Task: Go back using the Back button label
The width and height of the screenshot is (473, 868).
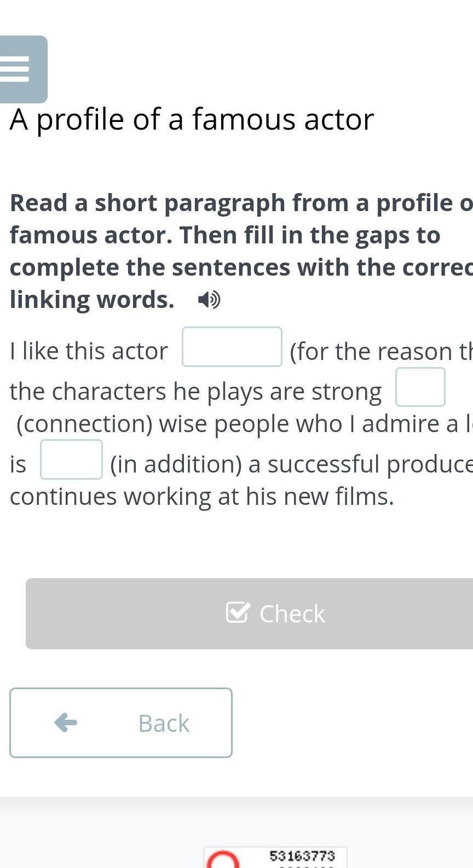Action: pos(164,723)
